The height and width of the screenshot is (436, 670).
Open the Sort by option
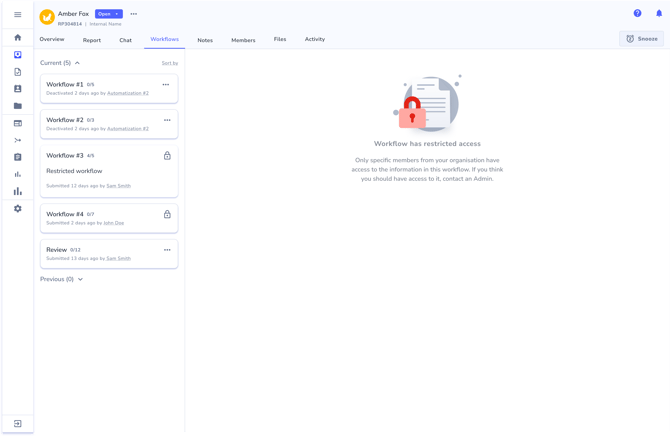(170, 63)
